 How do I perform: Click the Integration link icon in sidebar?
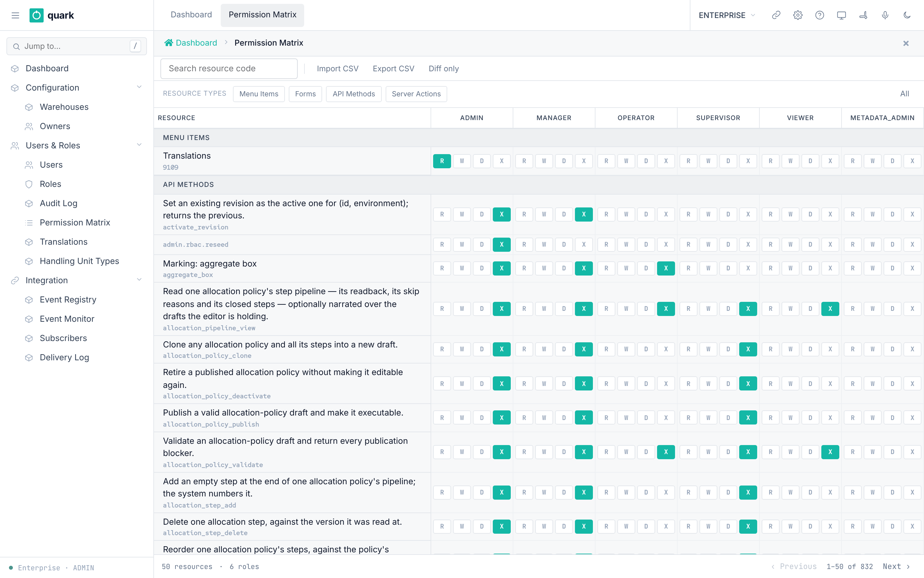(15, 281)
